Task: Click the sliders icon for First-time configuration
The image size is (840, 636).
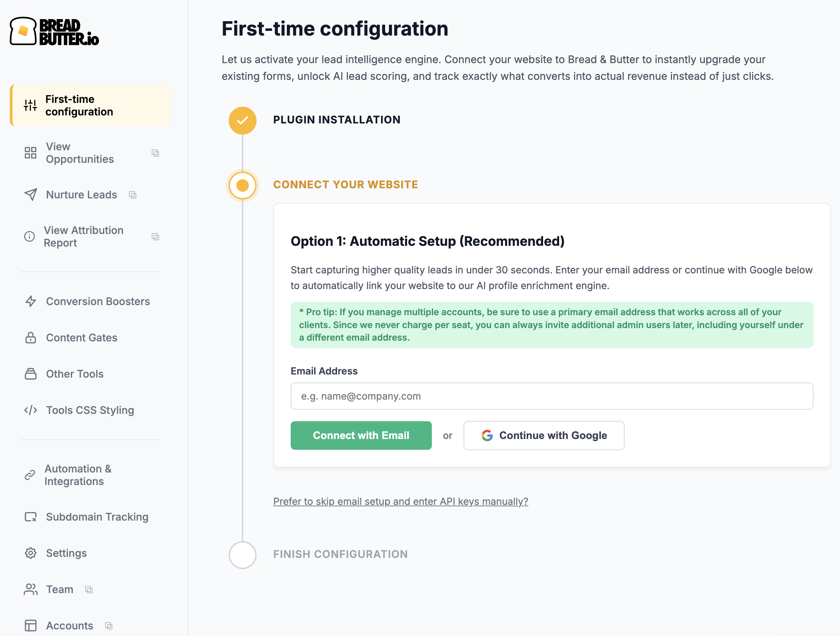Action: click(30, 105)
